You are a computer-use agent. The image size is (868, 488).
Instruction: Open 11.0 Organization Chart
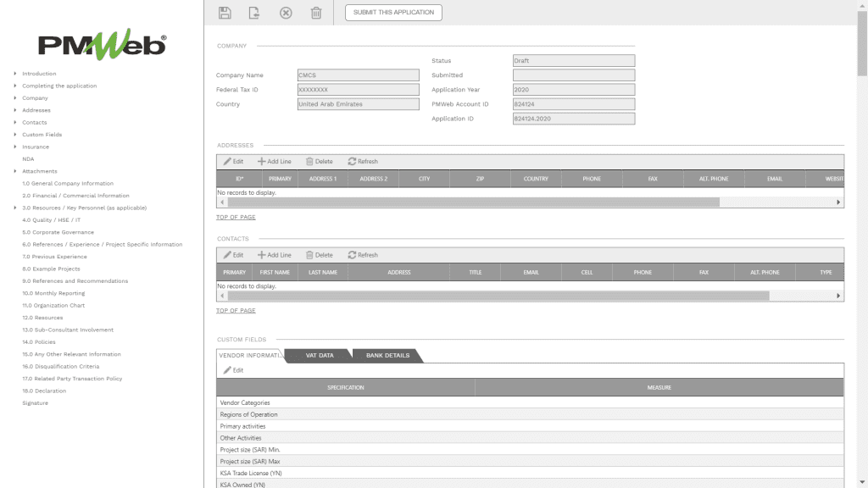click(x=53, y=305)
